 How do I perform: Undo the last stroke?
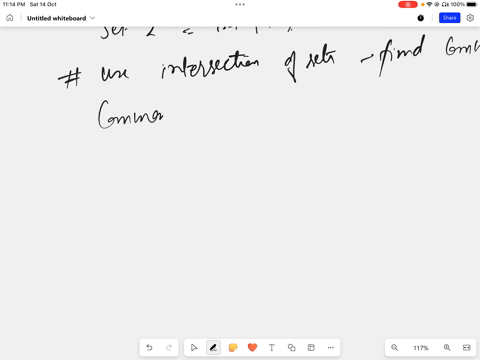[149, 348]
